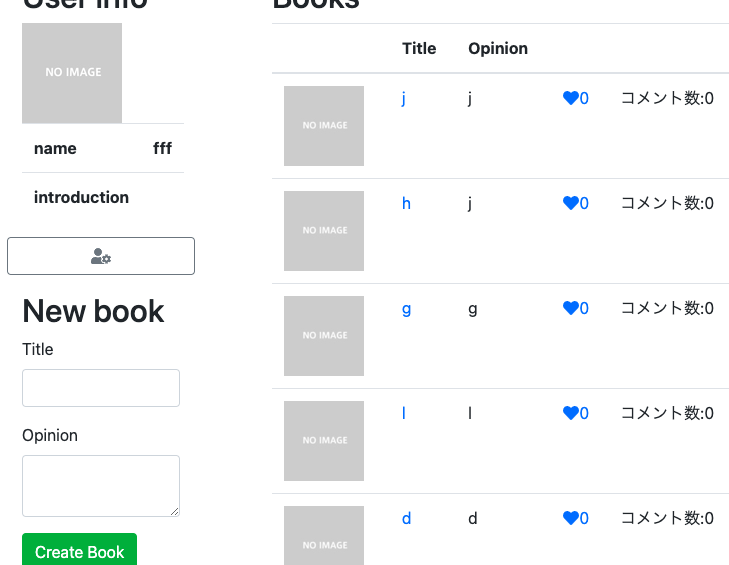729x565 pixels.
Task: Open the book link titled d
Action: 406,518
